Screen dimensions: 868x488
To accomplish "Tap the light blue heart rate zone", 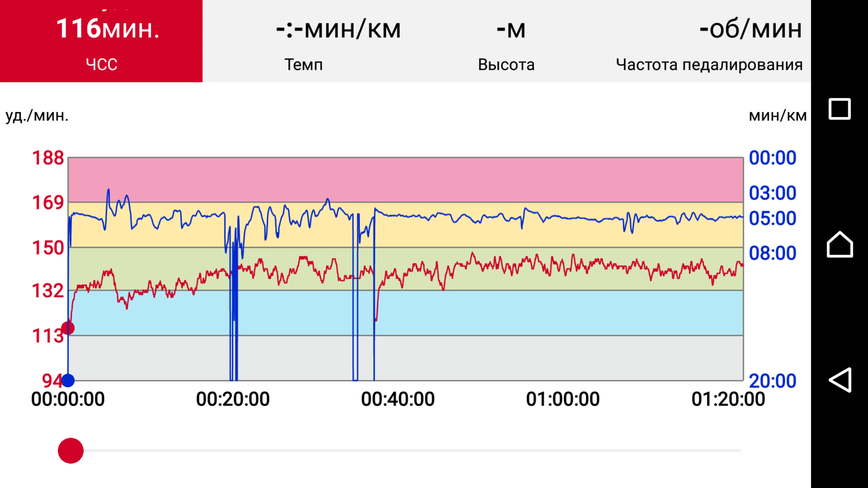I will 505,313.
